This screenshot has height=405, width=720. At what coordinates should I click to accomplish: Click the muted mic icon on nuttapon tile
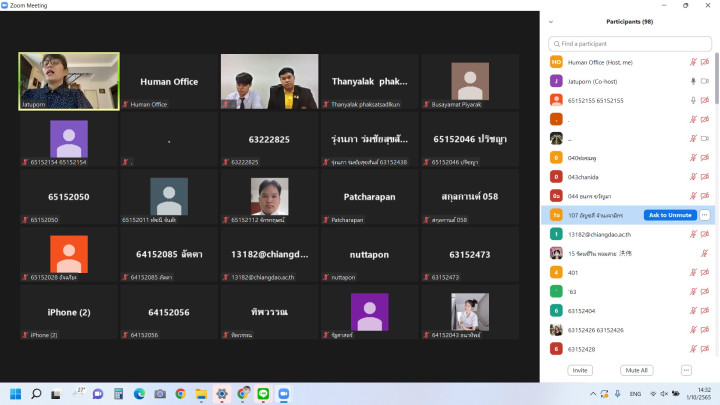[x=326, y=277]
